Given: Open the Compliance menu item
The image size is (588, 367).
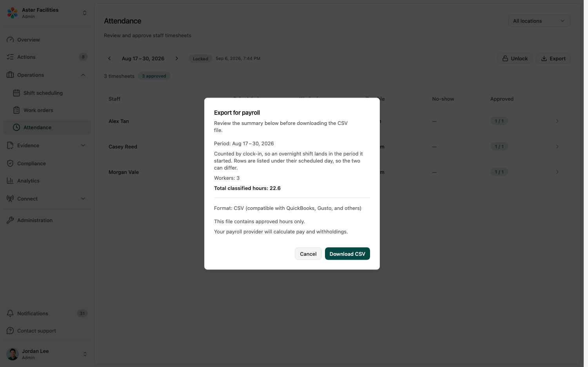Looking at the screenshot, I should (x=47, y=163).
